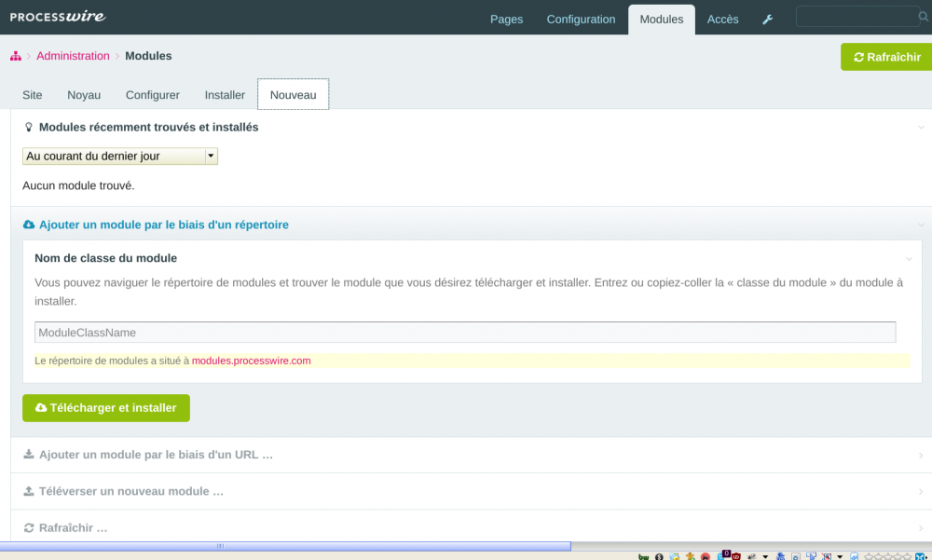932x560 pixels.
Task: Click the lightbulb icon beside recent modules
Action: pos(29,128)
